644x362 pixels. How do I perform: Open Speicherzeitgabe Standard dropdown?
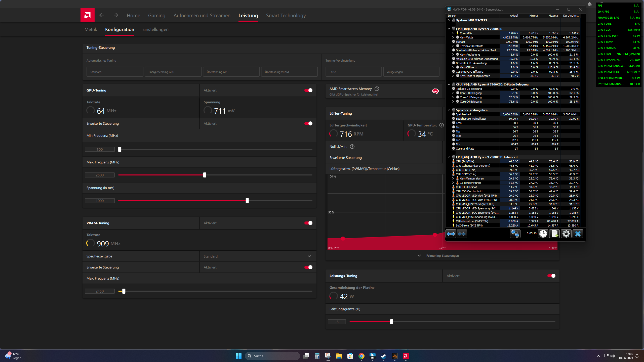(x=258, y=256)
